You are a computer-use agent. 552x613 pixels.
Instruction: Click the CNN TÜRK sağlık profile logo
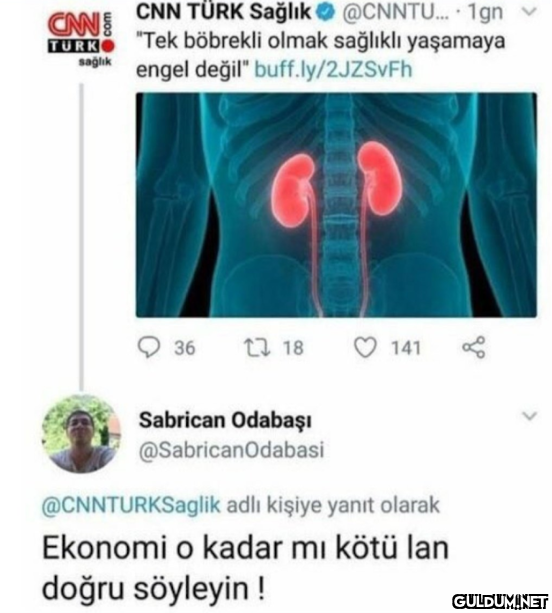(x=81, y=39)
